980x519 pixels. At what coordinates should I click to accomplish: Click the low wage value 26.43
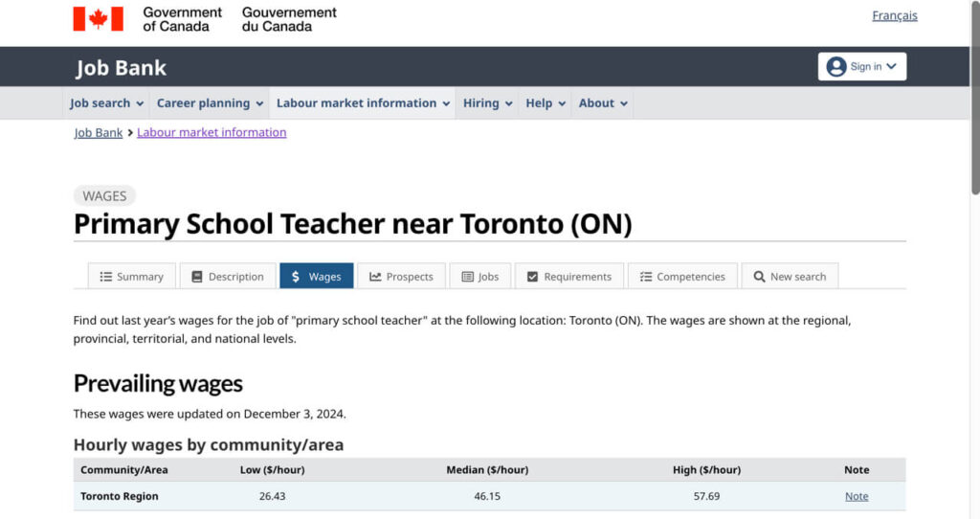click(x=272, y=496)
